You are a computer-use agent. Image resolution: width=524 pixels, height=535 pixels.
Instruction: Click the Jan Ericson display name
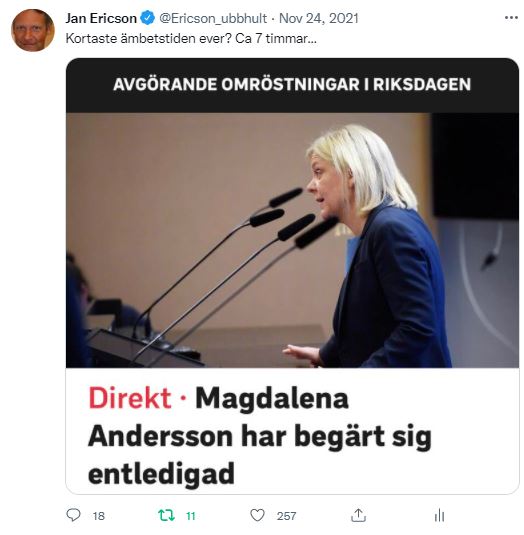pyautogui.click(x=101, y=18)
